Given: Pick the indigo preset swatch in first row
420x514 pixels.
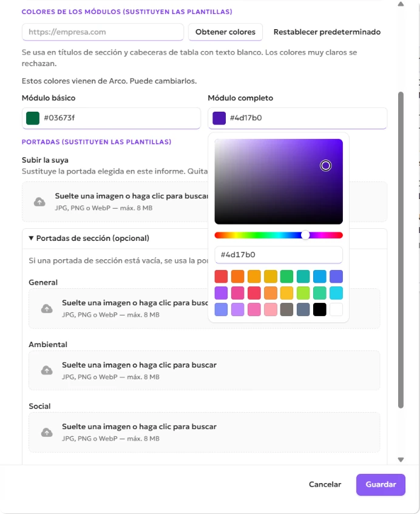Looking at the screenshot, I should click(x=336, y=276).
